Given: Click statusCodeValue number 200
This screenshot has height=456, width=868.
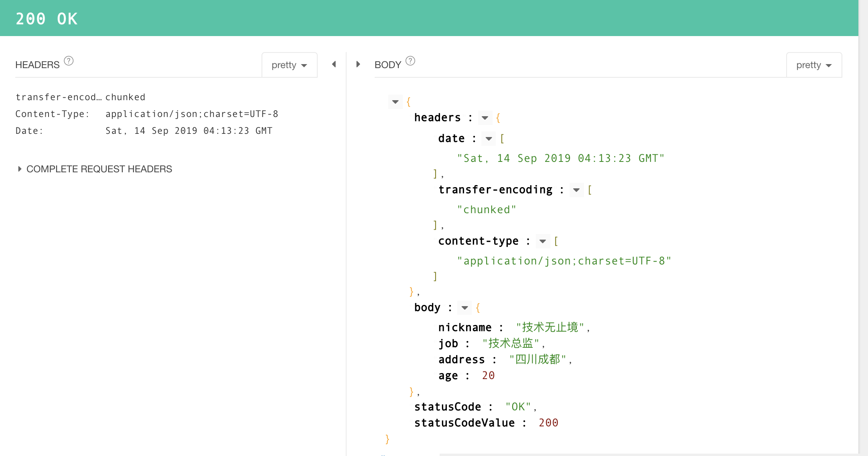Looking at the screenshot, I should [x=548, y=423].
